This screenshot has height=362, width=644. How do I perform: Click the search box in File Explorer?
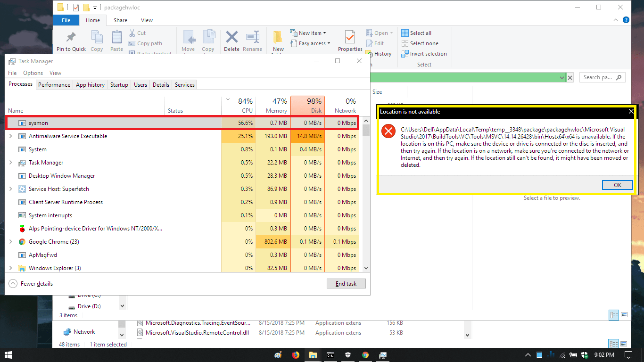pos(602,77)
